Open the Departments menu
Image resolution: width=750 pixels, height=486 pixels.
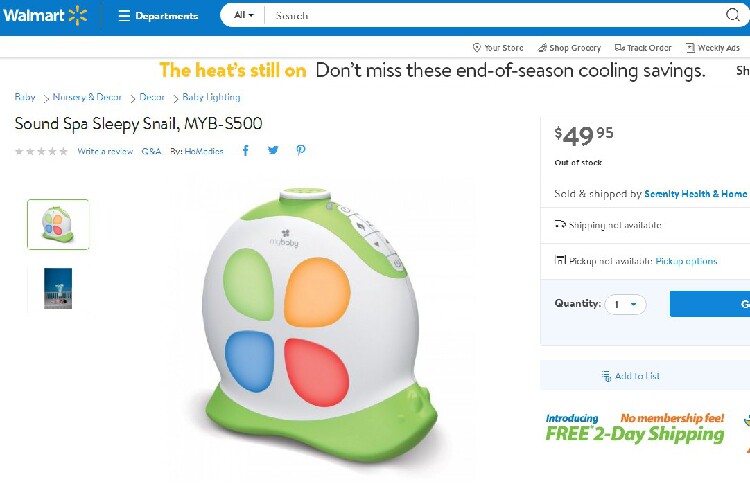(x=158, y=16)
